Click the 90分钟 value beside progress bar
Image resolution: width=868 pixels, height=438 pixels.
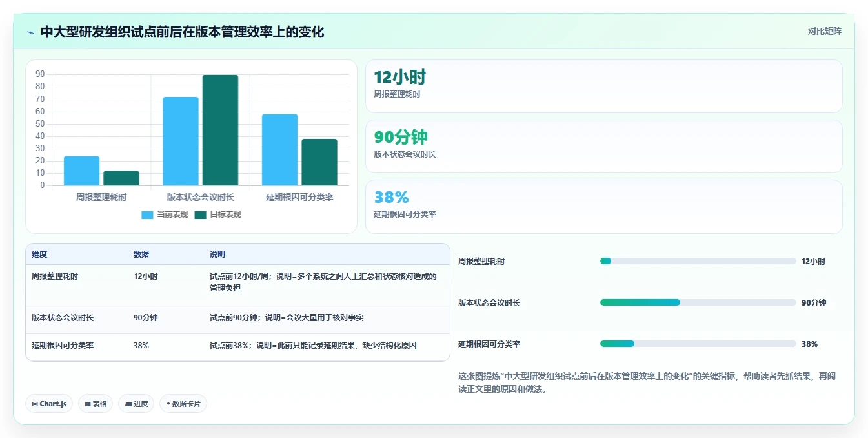[814, 302]
